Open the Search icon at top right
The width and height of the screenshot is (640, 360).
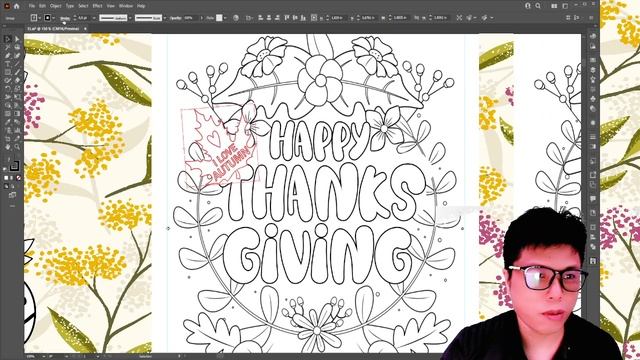pos(538,6)
